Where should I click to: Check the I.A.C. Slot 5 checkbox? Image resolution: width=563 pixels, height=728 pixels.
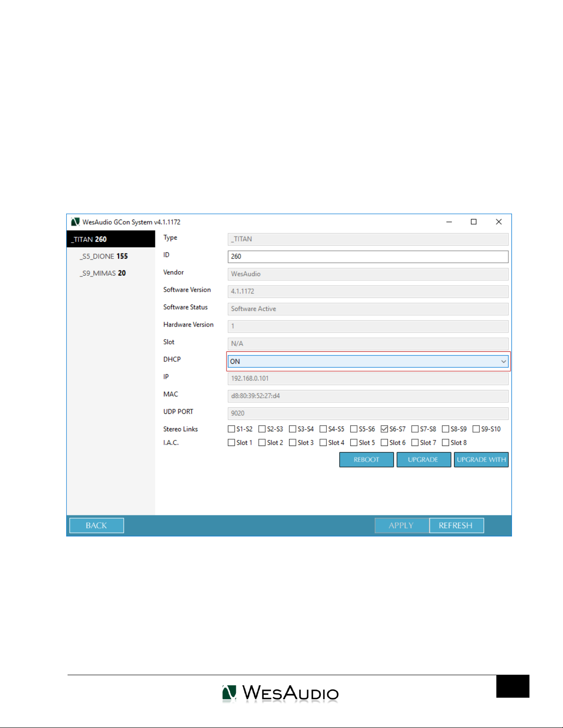tap(354, 443)
